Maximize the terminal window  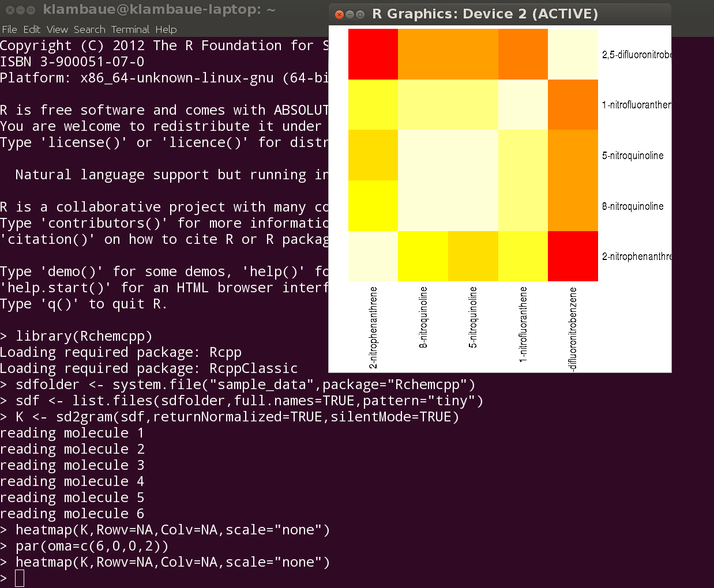[31, 10]
